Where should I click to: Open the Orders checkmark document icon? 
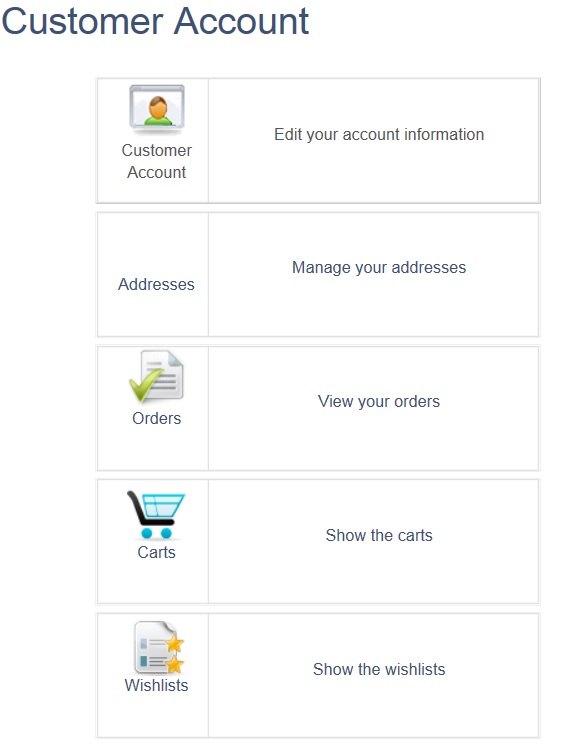(156, 377)
